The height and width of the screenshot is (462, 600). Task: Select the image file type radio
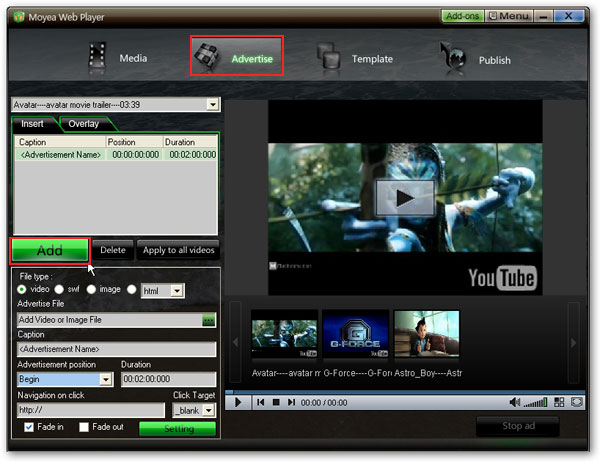point(91,289)
